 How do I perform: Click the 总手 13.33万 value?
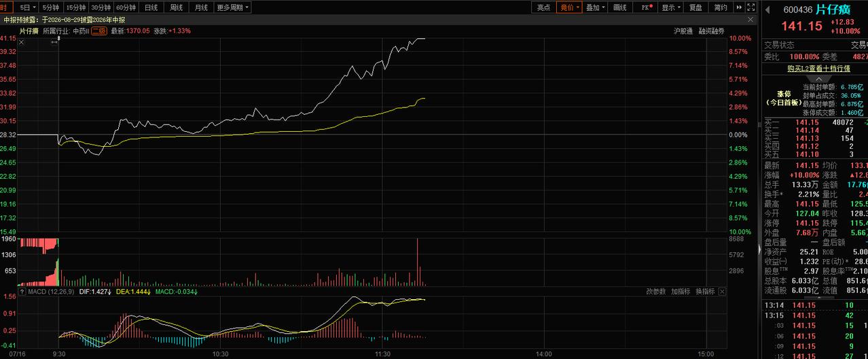(x=806, y=184)
